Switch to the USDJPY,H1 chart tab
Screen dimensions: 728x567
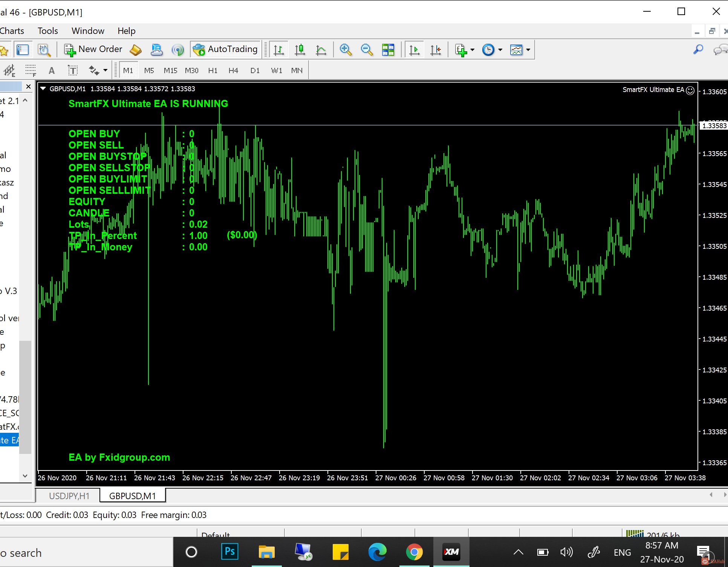pyautogui.click(x=69, y=496)
